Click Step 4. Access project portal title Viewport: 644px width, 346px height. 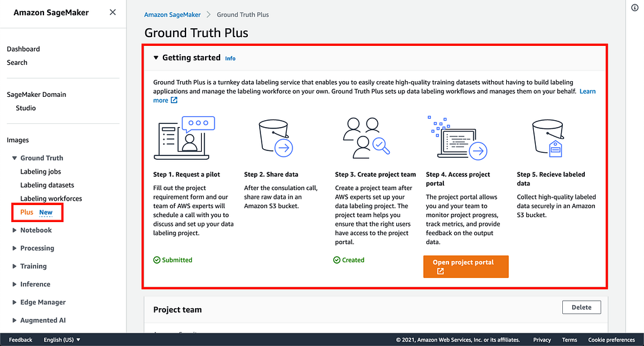458,179
